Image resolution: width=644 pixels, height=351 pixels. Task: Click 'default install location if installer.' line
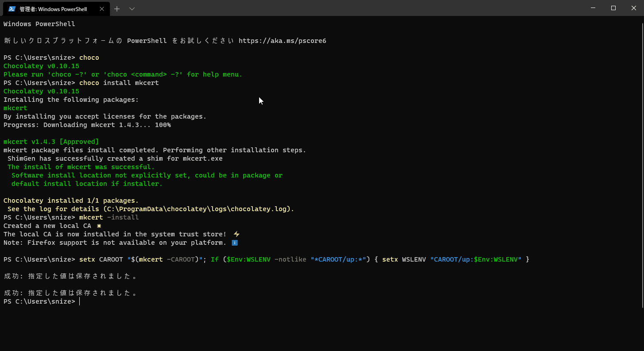point(87,184)
